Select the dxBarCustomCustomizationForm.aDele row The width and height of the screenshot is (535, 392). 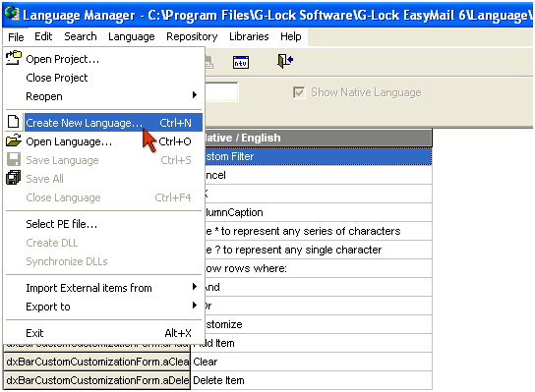pyautogui.click(x=97, y=380)
